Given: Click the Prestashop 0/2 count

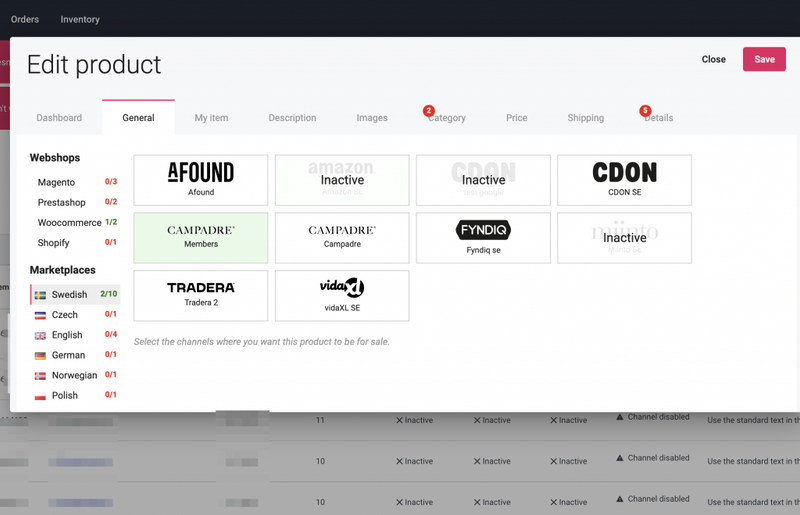Looking at the screenshot, I should [111, 202].
